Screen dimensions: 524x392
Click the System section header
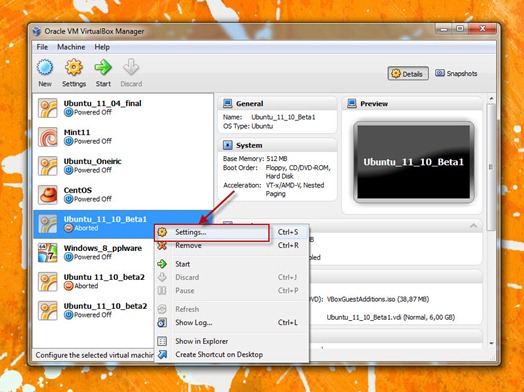tap(277, 145)
